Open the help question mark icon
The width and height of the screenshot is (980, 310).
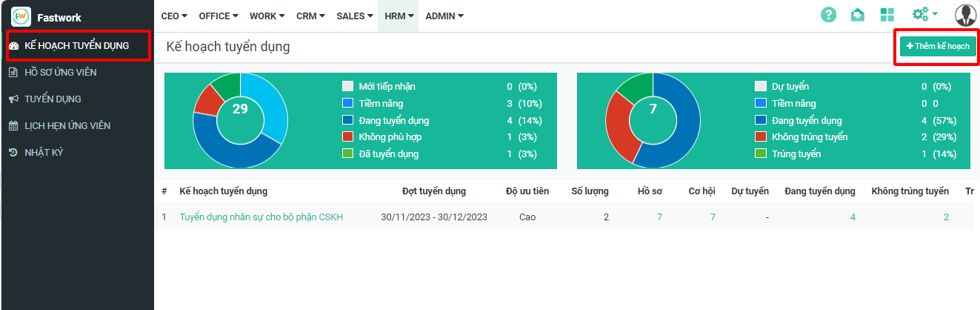[x=829, y=16]
